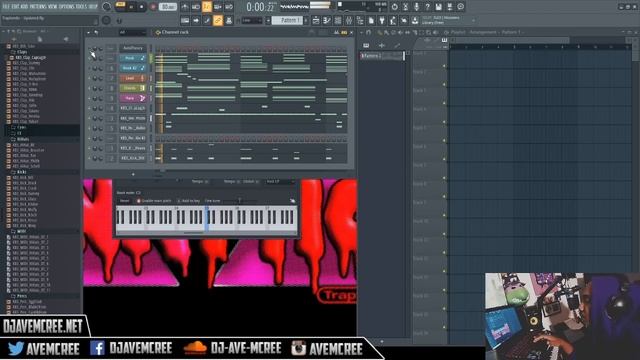Click the plus button beside Pattern 1

pyautogui.click(x=306, y=20)
